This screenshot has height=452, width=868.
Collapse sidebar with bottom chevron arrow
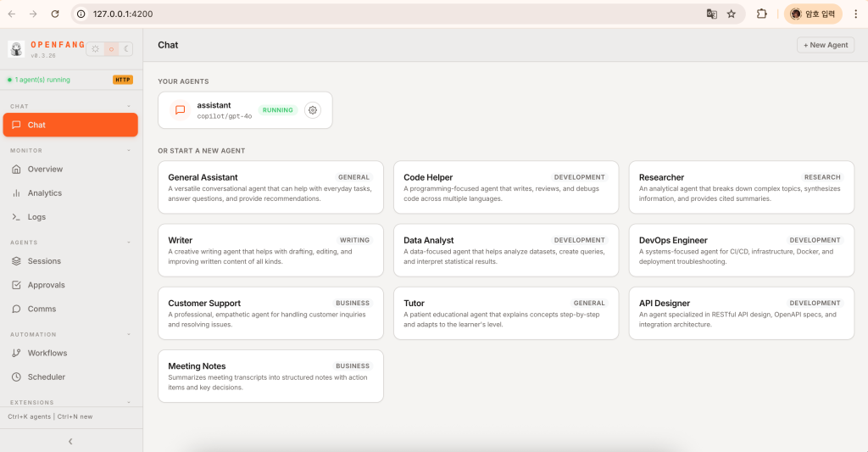[70, 441]
